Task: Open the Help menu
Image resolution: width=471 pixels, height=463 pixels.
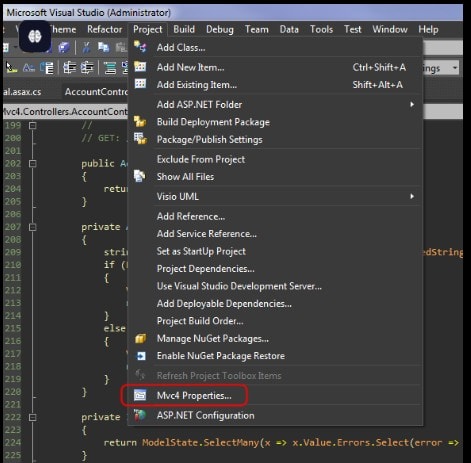Action: pos(428,29)
